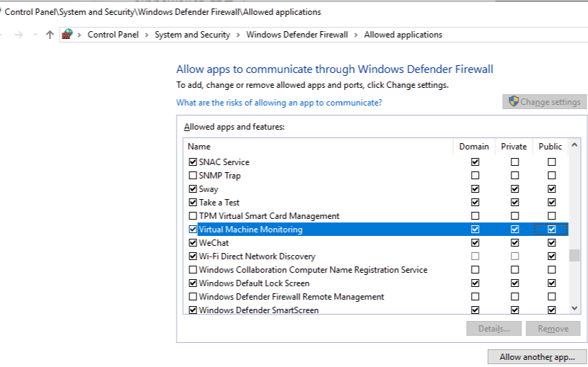Open the recent locations chevron dropdown
588x367 pixels.
(35, 35)
